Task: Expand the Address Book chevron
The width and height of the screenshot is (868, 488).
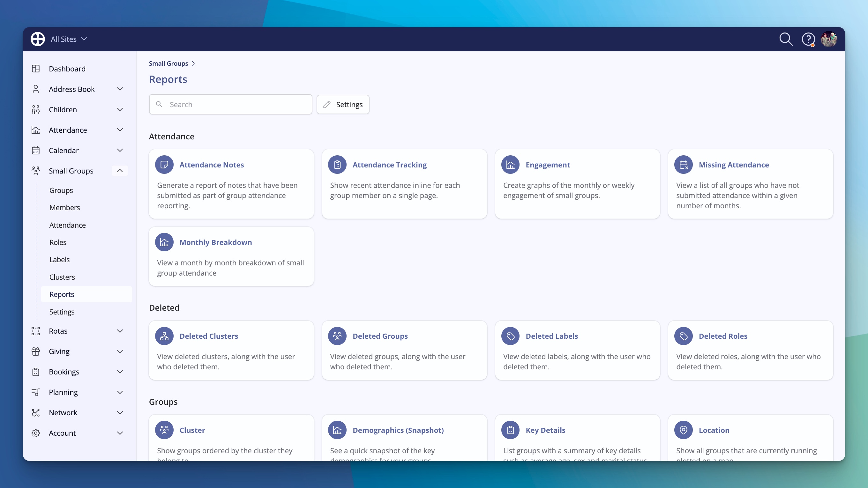Action: [120, 89]
